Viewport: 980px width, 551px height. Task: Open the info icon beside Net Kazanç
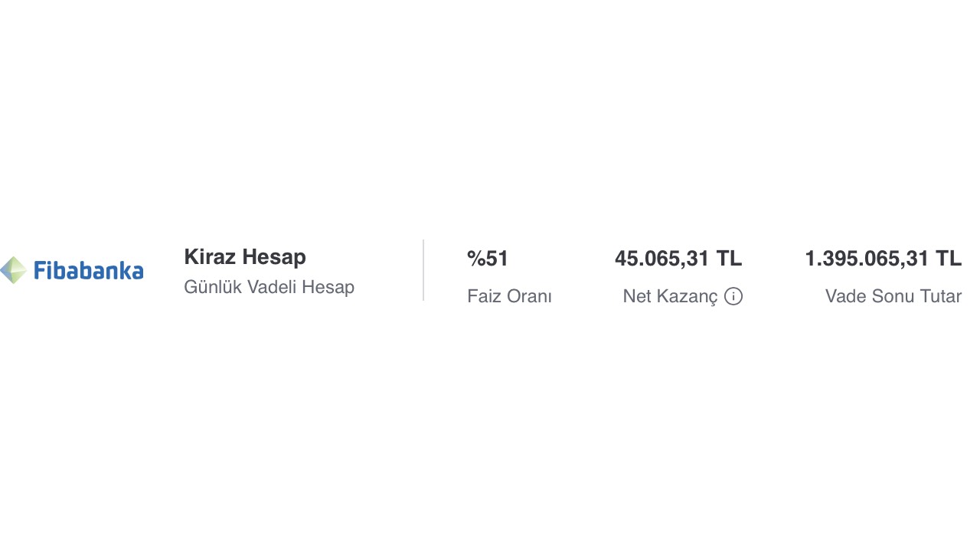click(x=733, y=296)
